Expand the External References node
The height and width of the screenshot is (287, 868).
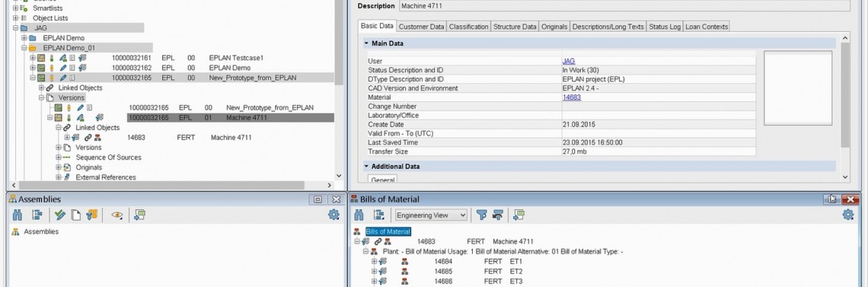click(x=59, y=177)
